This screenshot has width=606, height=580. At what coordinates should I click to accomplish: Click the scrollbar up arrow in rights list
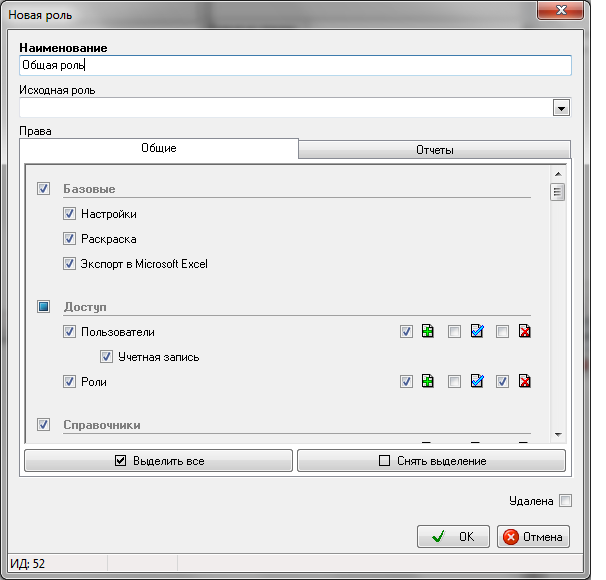(x=557, y=174)
